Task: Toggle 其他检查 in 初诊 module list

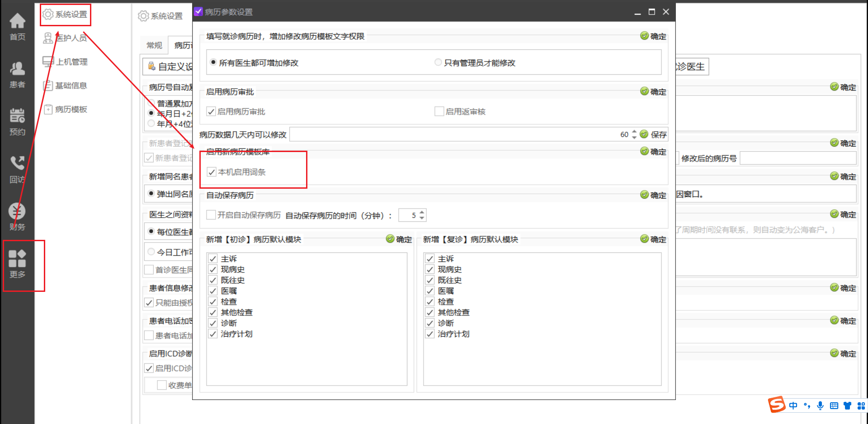Action: [213, 312]
